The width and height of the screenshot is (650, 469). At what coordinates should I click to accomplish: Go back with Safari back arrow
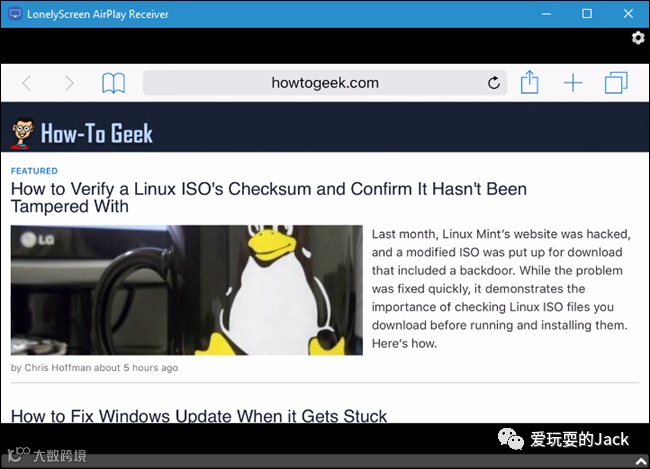pos(27,83)
